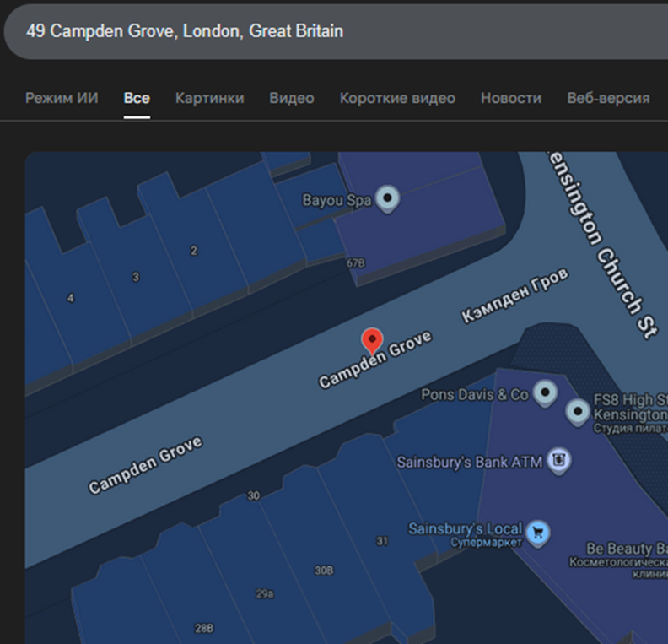Click building number 30 on the map

click(254, 495)
